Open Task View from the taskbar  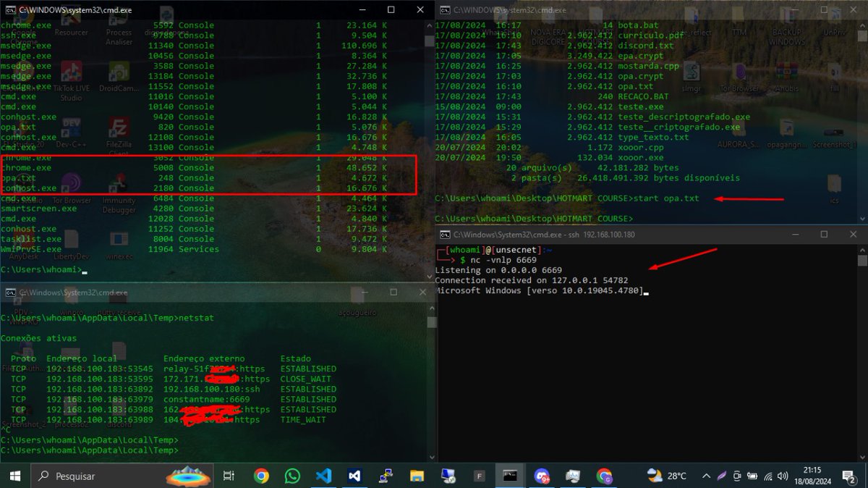(x=229, y=476)
